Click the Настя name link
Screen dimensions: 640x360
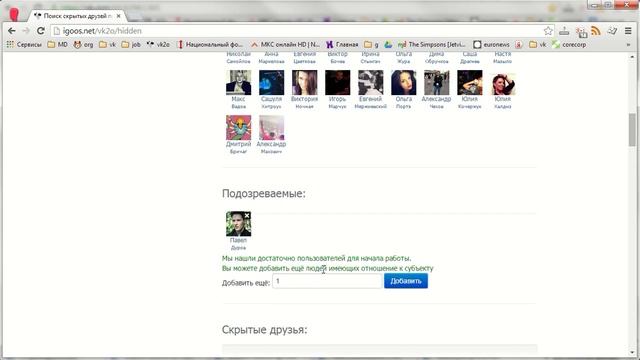(x=502, y=54)
